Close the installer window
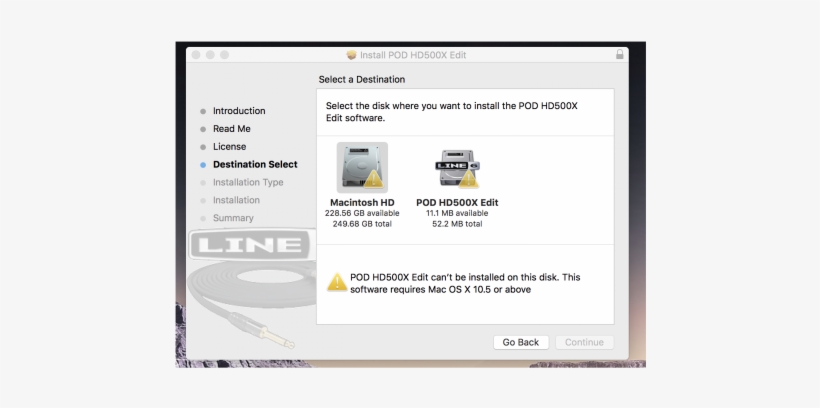This screenshot has width=820, height=408. (x=196, y=55)
